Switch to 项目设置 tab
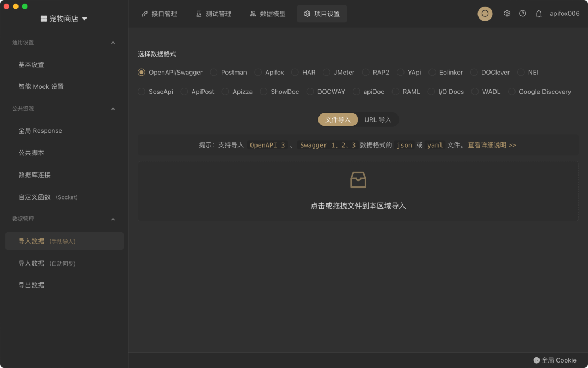 tap(322, 14)
